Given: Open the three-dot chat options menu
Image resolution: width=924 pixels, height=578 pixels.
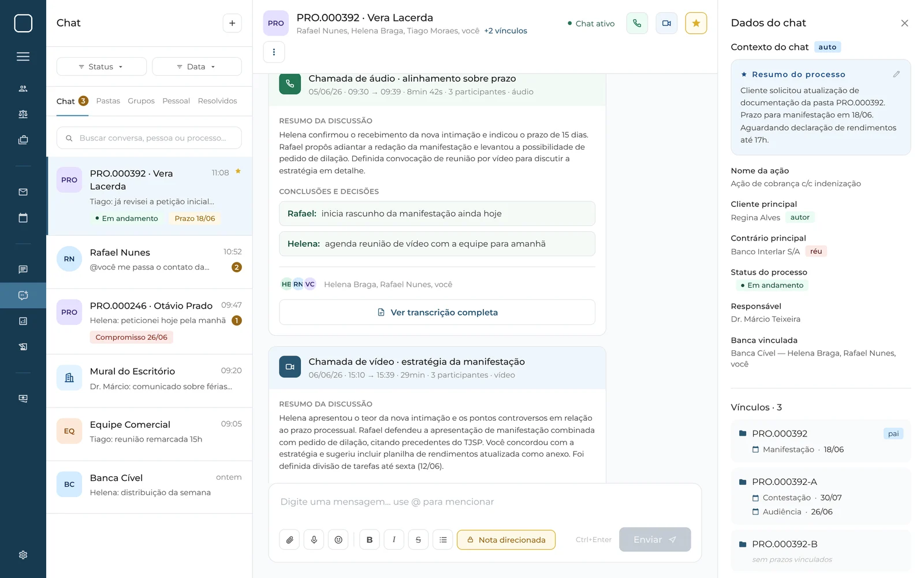Looking at the screenshot, I should 274,52.
